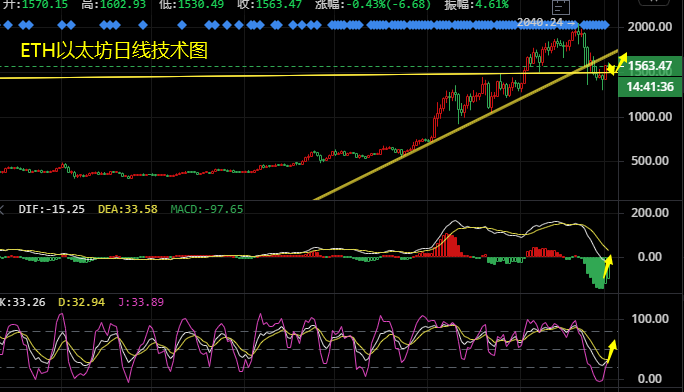Select the green MACD:-97.65 label
The width and height of the screenshot is (684, 392).
pos(207,209)
